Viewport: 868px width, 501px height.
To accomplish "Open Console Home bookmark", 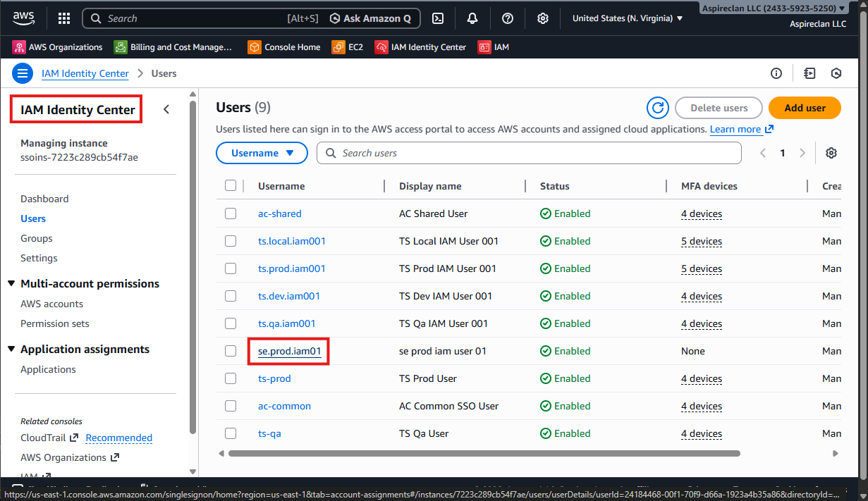I will click(x=284, y=47).
